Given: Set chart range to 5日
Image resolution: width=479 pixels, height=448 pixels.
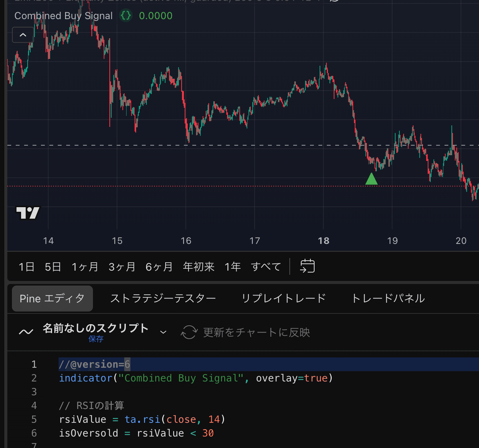Looking at the screenshot, I should [x=53, y=267].
